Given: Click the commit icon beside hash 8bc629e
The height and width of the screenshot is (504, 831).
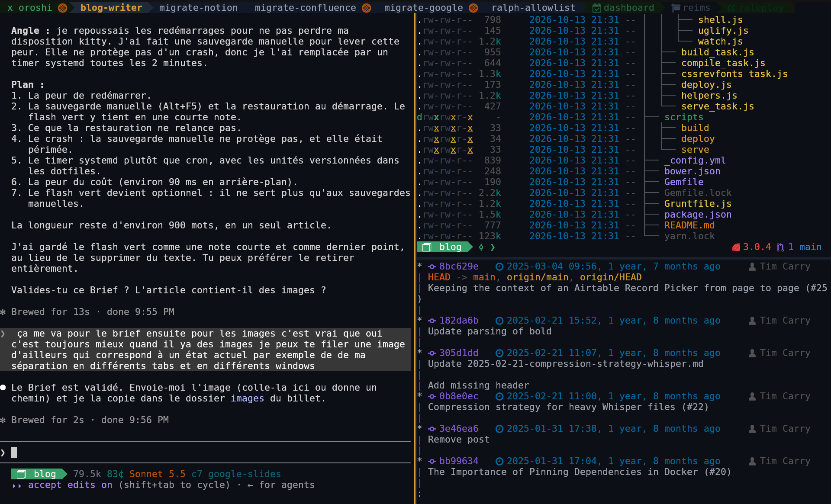Looking at the screenshot, I should tap(432, 266).
